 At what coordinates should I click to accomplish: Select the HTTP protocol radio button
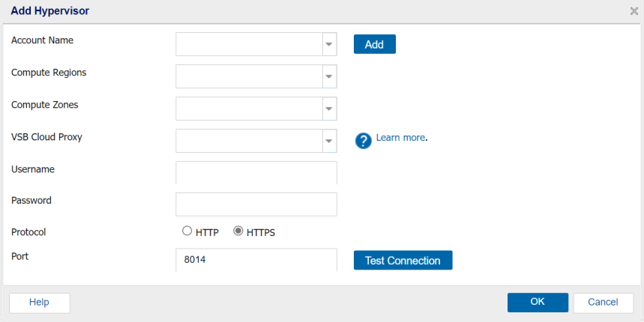(x=187, y=231)
